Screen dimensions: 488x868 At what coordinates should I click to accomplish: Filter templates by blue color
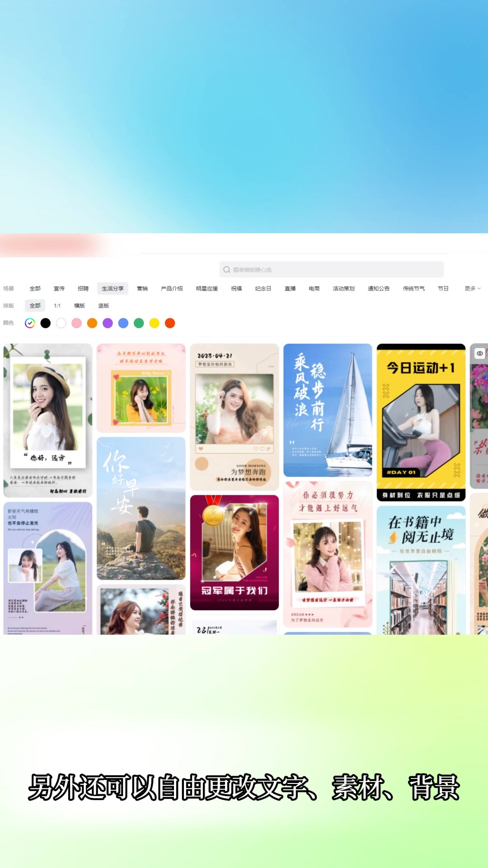[123, 323]
